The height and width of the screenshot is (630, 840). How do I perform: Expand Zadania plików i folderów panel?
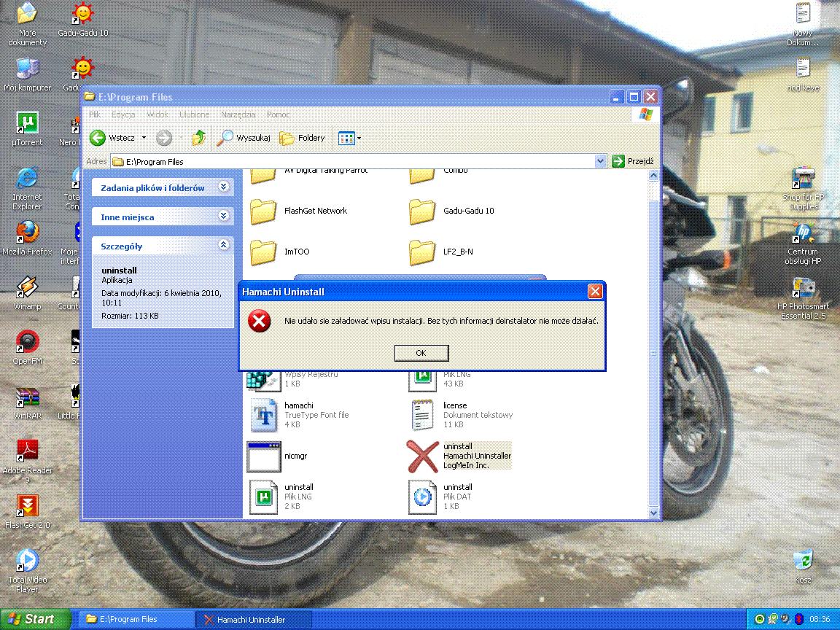click(x=224, y=187)
